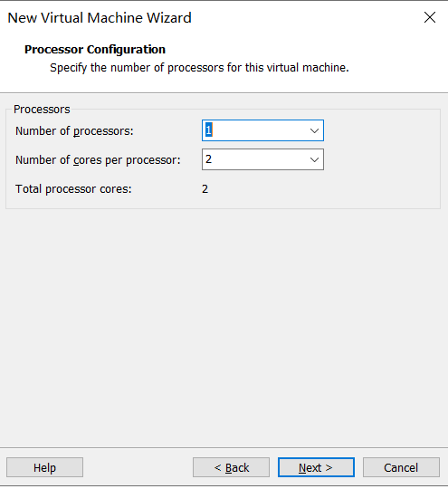Go to the next wizard step
This screenshot has width=448, height=489.
click(x=316, y=467)
